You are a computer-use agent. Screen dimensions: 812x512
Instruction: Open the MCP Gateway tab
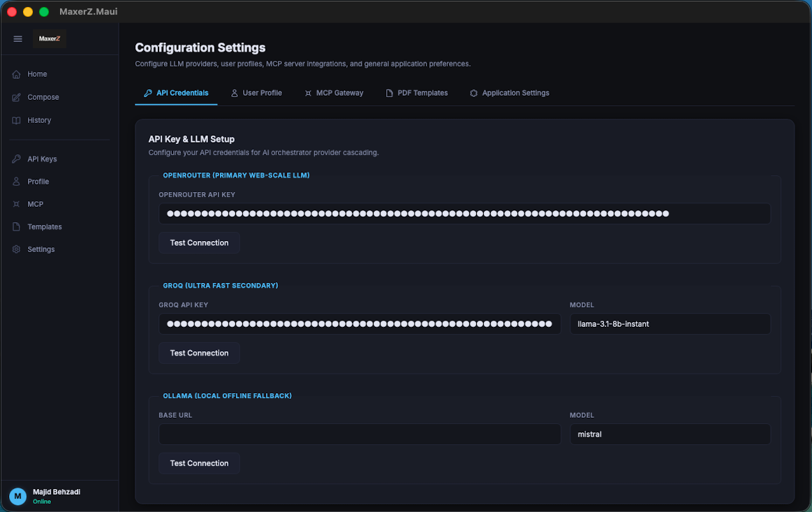pos(334,94)
